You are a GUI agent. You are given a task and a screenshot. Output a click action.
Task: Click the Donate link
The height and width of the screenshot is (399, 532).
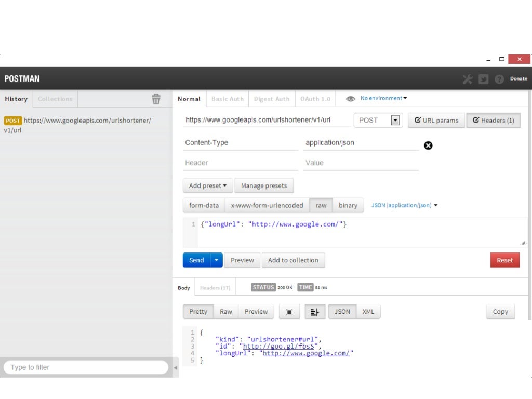518,79
